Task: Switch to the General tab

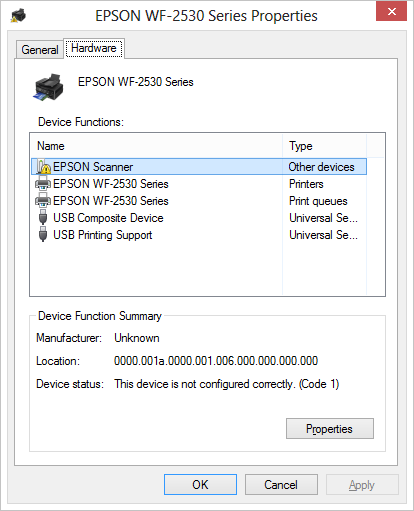Action: pyautogui.click(x=40, y=50)
